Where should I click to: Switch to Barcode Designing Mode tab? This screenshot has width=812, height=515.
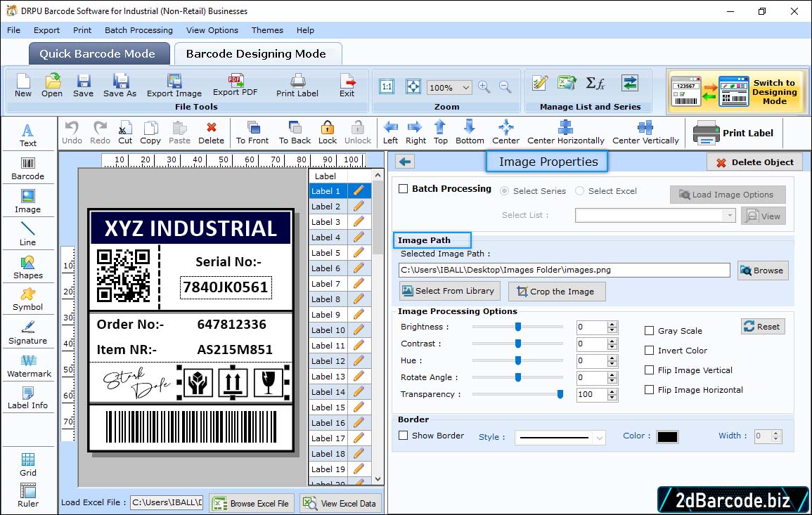click(257, 54)
